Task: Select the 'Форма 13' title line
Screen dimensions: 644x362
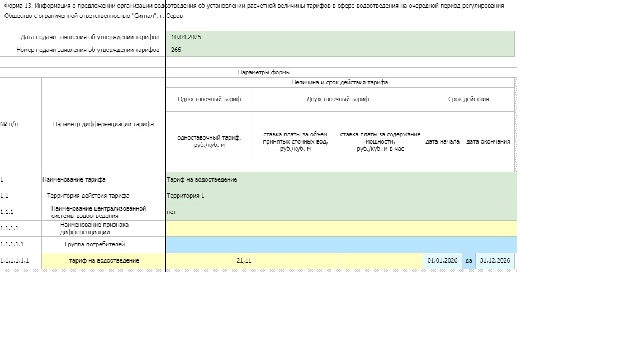Action: 254,6
